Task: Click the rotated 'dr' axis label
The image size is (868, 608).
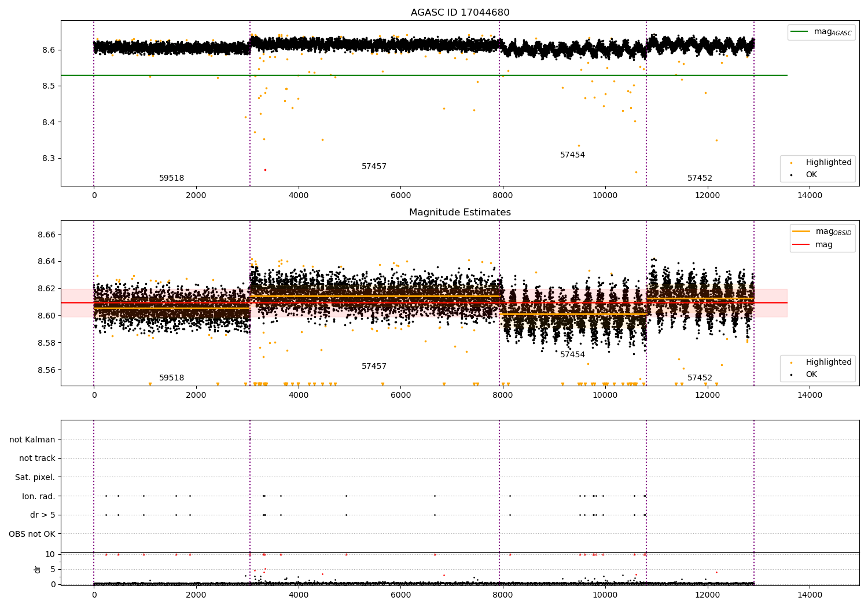Action: [x=38, y=569]
